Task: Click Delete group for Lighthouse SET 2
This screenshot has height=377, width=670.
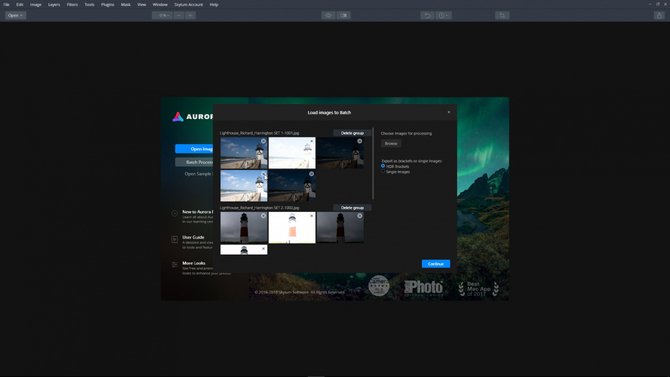Action: 352,208
